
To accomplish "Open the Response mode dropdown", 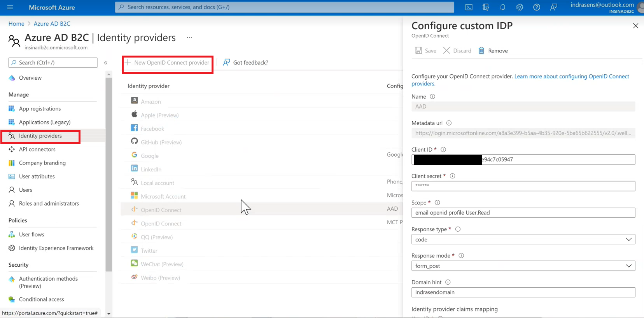I will 523,266.
